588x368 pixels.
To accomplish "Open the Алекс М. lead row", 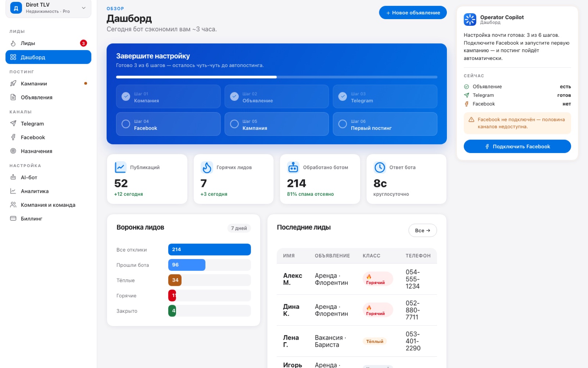I will (357, 279).
